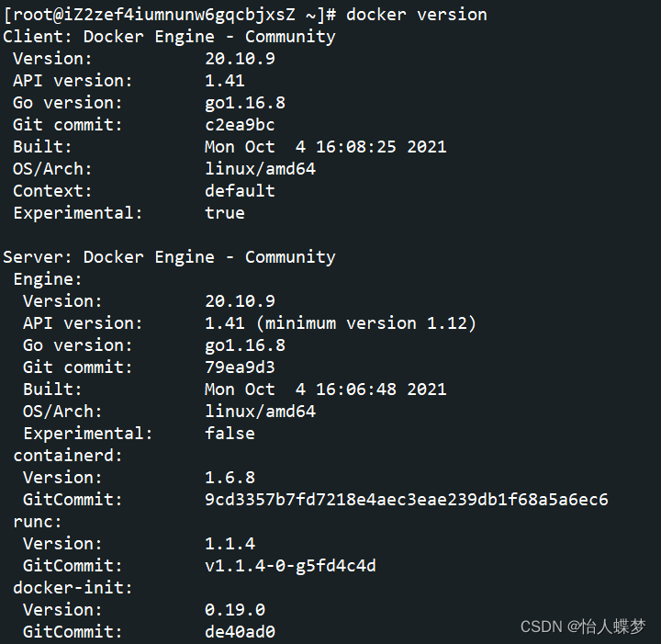This screenshot has width=661, height=644.
Task: Click the containerd section label
Action: tap(68, 456)
